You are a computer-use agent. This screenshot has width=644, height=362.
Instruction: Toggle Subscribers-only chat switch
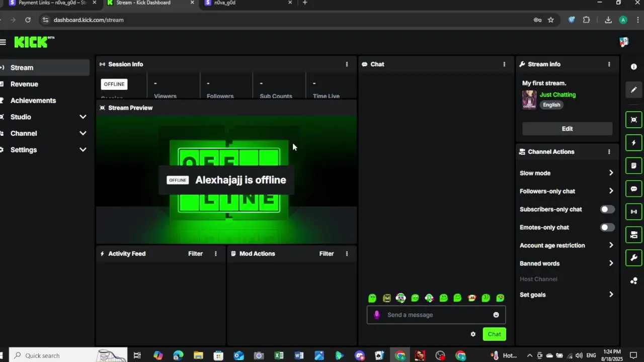point(607,209)
